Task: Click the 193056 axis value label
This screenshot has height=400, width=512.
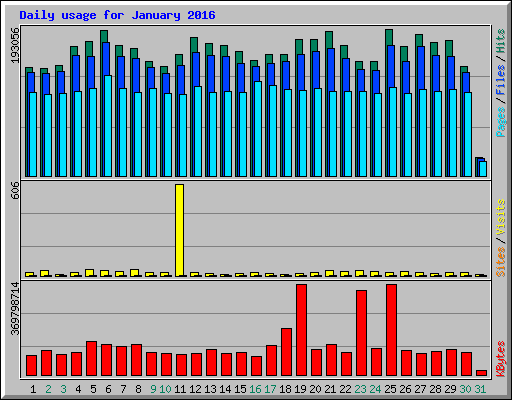Action: (x=15, y=45)
